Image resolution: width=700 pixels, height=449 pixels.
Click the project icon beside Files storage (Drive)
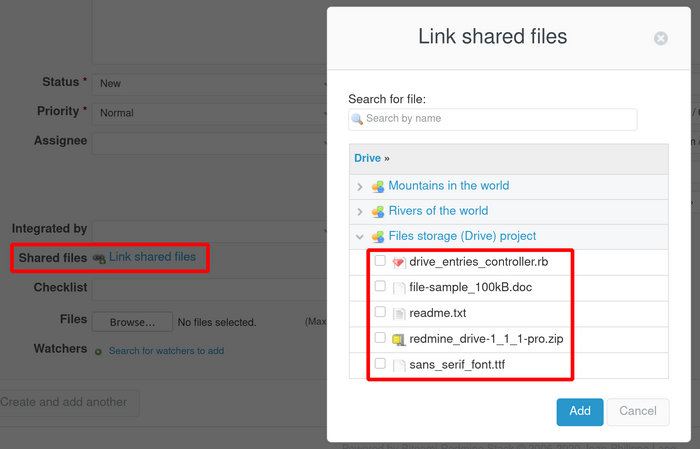(378, 237)
